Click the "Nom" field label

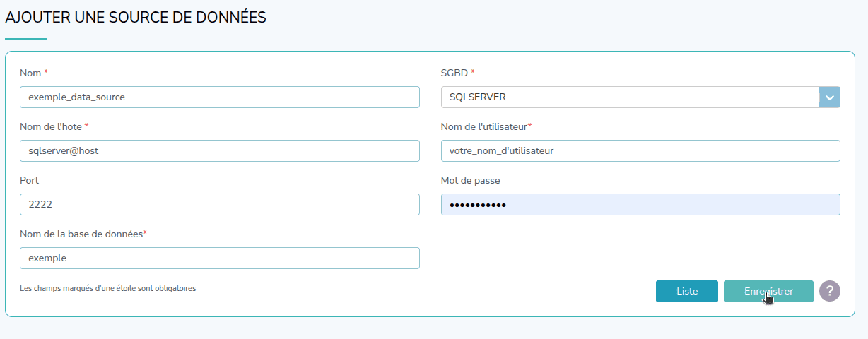[30, 73]
